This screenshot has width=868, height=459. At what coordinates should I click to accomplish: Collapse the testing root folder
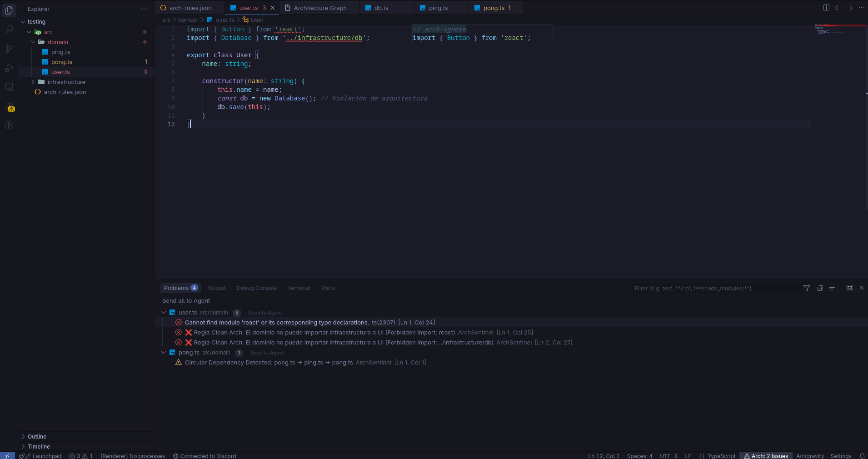point(23,22)
